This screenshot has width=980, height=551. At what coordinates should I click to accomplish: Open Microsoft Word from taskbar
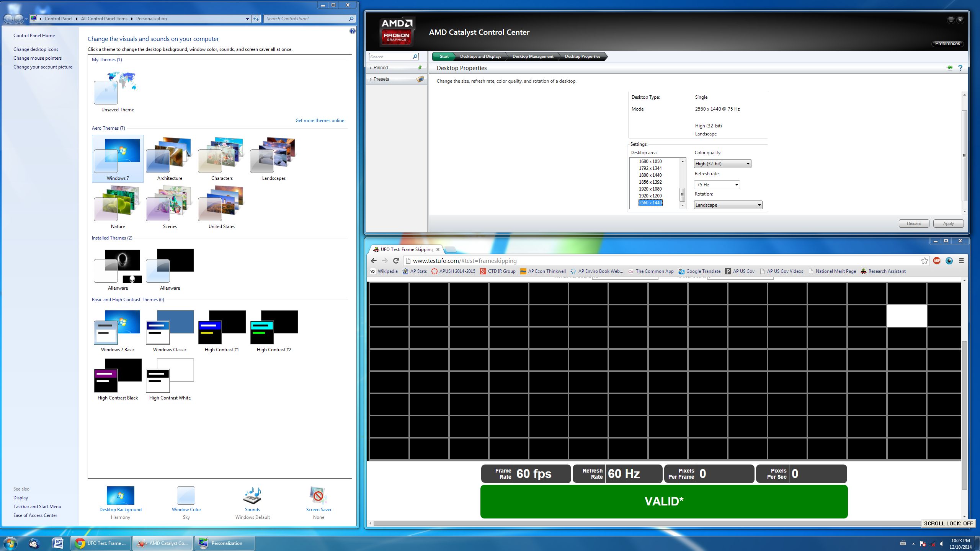click(57, 543)
